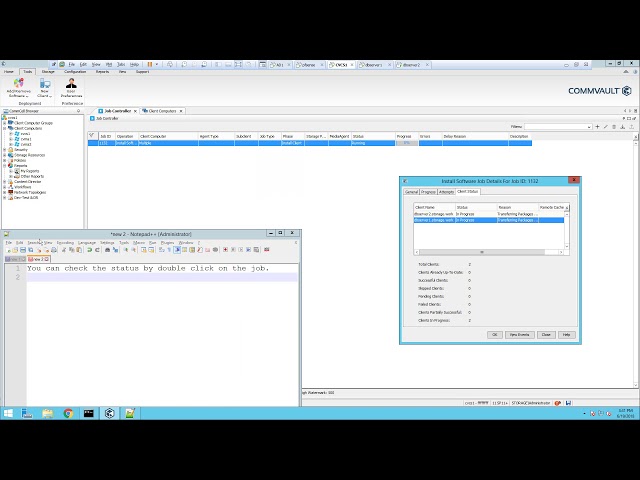Click the Commvault console taskbar icon

[109, 413]
